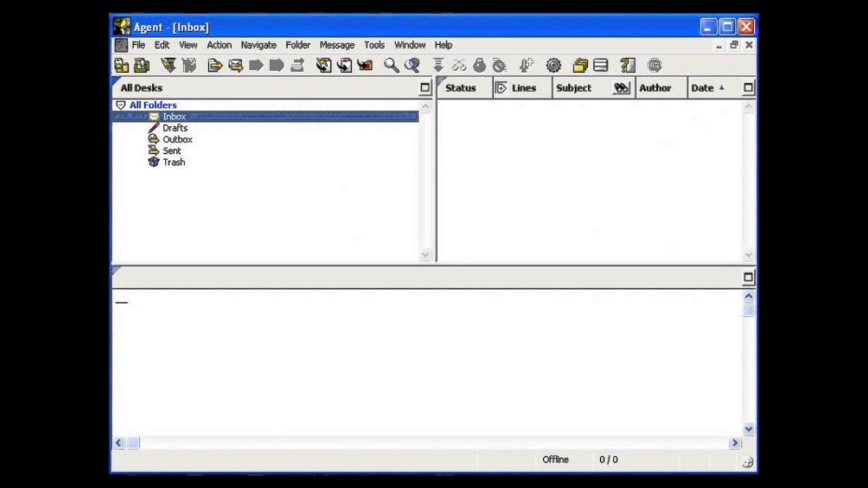Click the red folder with arrow icon
The height and width of the screenshot is (488, 868).
[365, 66]
